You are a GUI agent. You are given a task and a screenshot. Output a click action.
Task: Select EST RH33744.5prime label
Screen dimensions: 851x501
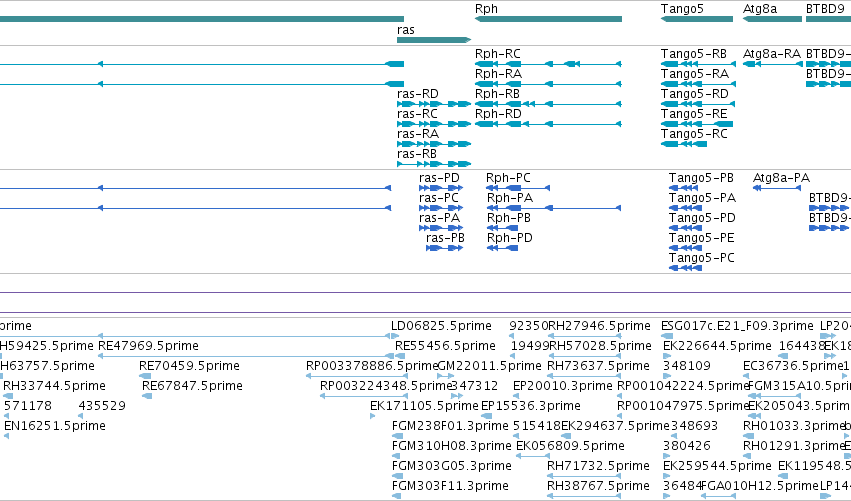[x=54, y=386]
